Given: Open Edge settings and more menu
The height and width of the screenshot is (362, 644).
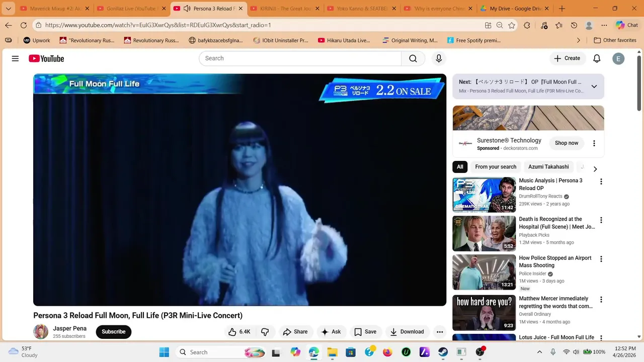Looking at the screenshot, I should [604, 25].
